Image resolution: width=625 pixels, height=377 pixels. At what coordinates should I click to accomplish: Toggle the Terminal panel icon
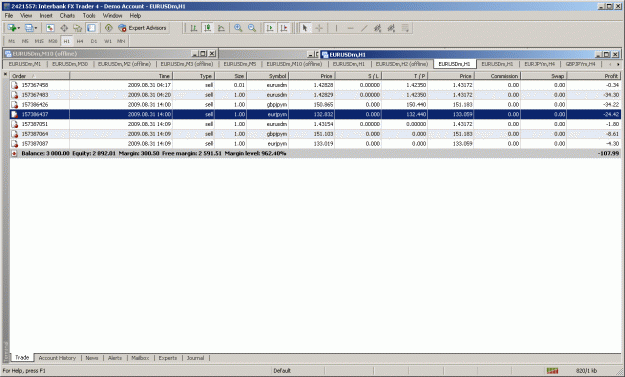[91, 28]
